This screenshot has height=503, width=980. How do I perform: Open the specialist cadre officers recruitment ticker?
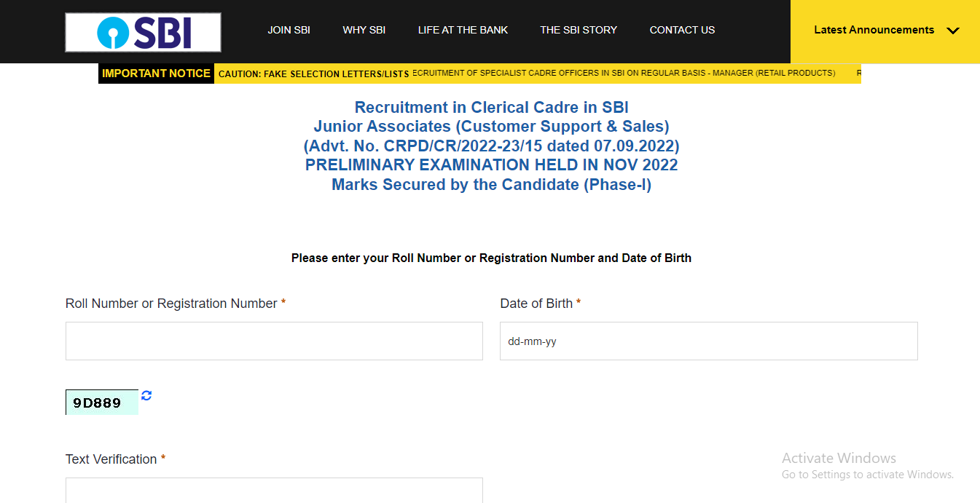point(624,73)
